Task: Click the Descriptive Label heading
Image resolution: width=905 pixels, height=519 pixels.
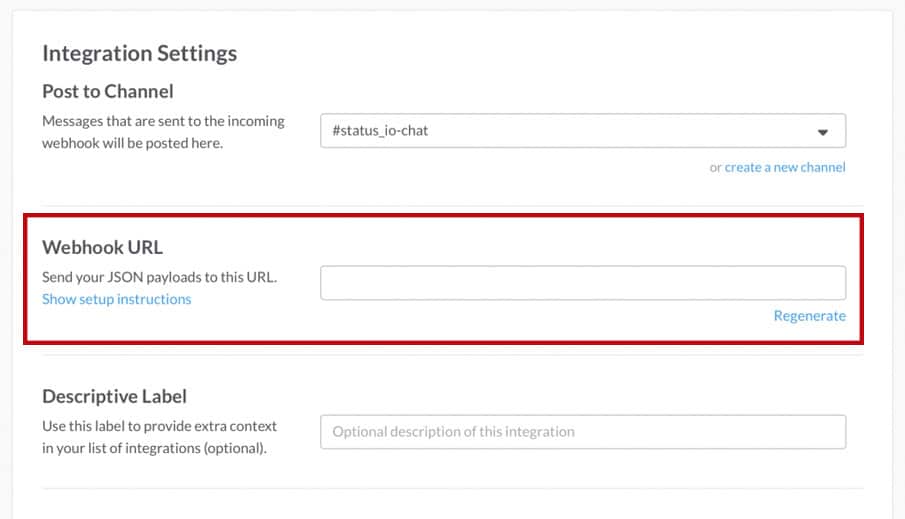Action: [x=114, y=396]
